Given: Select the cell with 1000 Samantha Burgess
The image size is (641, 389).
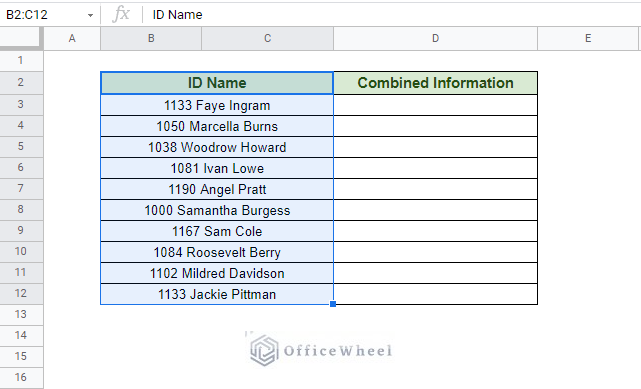Looking at the screenshot, I should click(x=217, y=210).
